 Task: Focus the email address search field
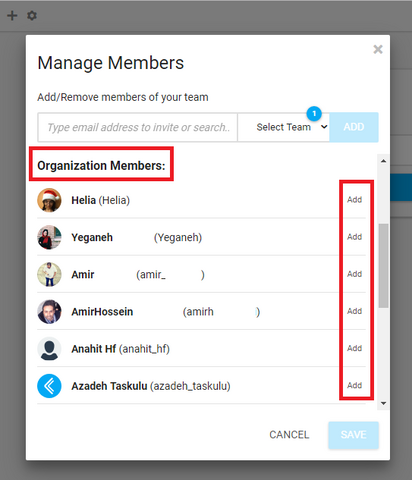(138, 127)
